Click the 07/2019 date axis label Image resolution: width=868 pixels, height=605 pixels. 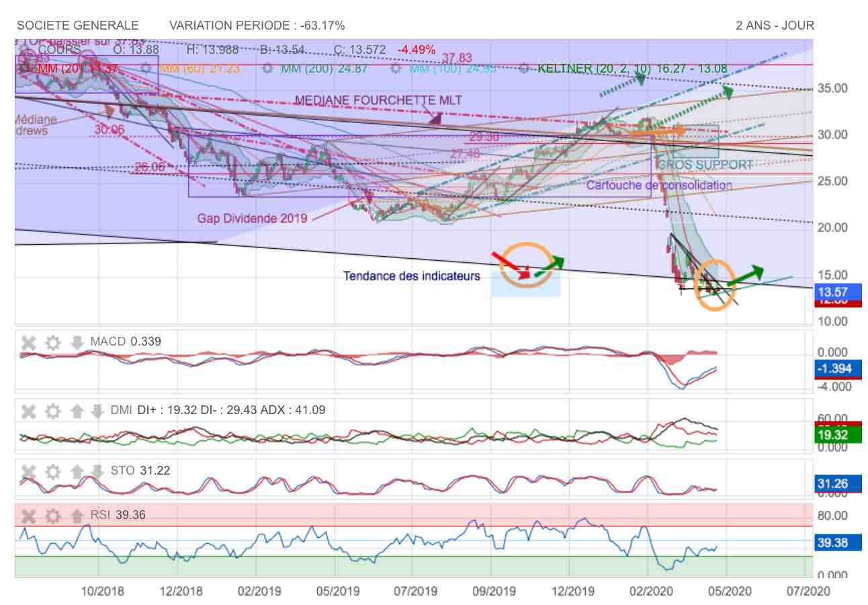415,592
